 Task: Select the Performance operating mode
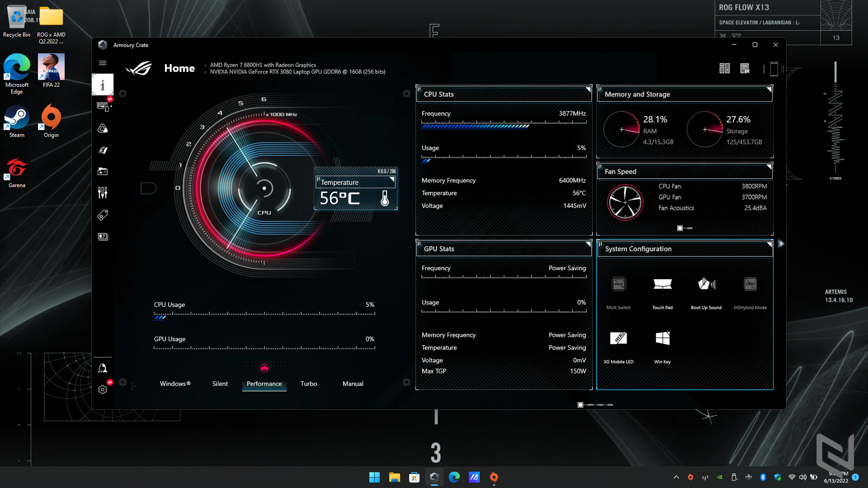(264, 384)
